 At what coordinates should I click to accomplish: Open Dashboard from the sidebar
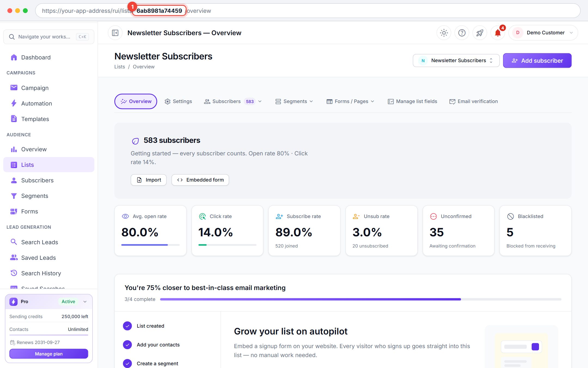click(49, 58)
